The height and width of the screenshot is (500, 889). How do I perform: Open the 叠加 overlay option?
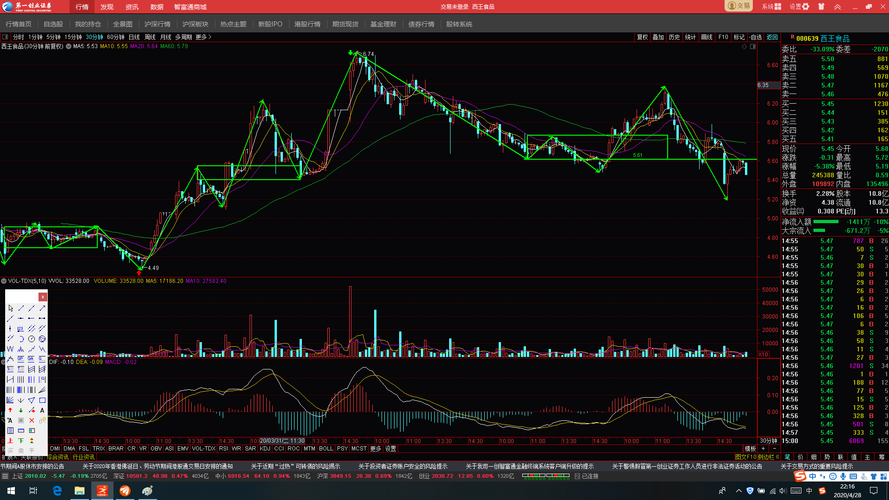658,37
